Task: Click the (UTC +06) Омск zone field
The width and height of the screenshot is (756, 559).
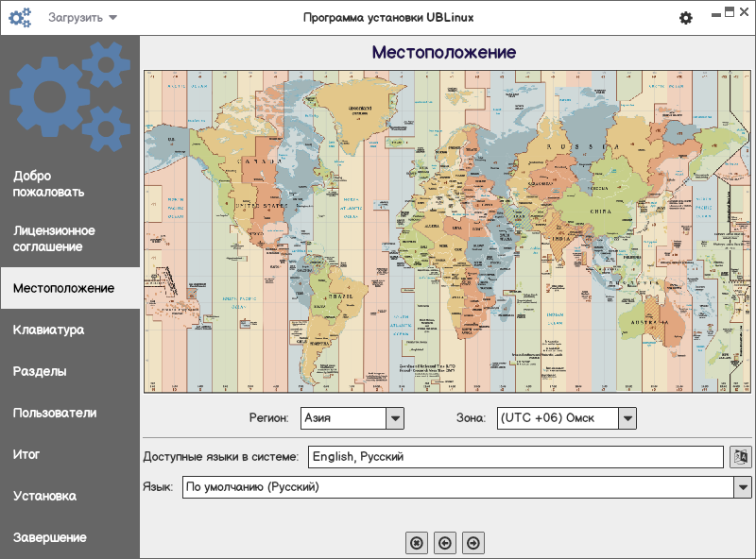Action: pos(558,418)
